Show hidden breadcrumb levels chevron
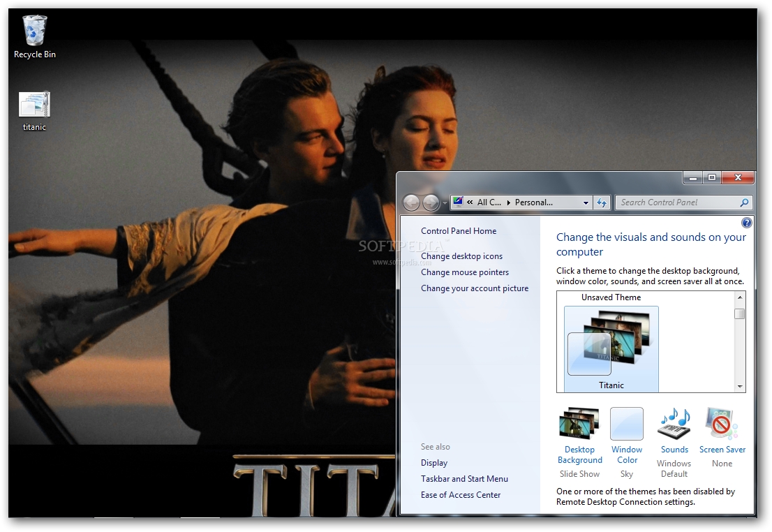The image size is (772, 532). pos(470,202)
